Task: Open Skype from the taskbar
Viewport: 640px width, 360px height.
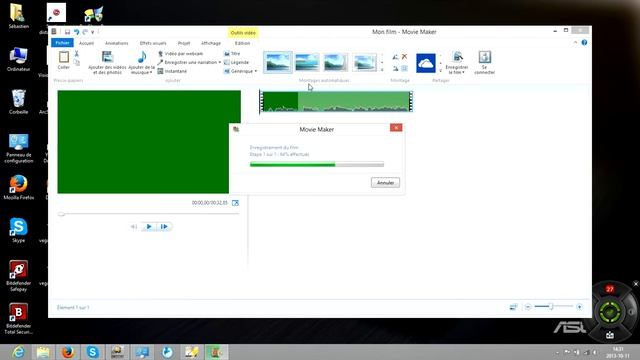Action: [x=93, y=351]
